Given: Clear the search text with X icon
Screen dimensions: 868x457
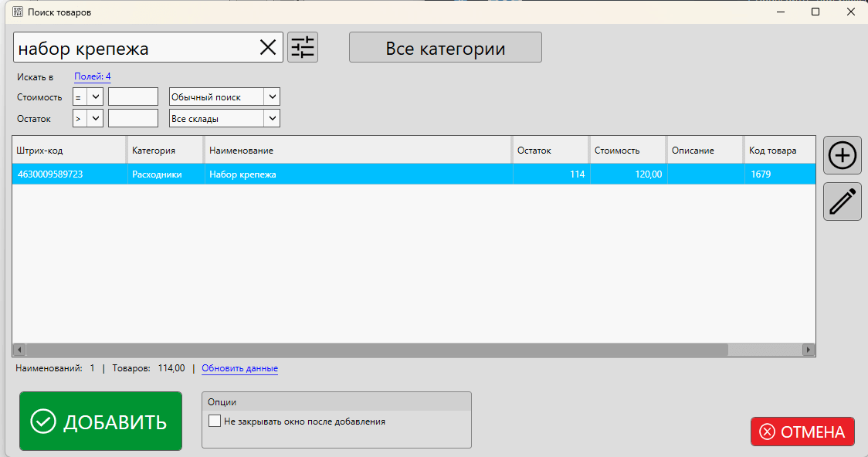Looking at the screenshot, I should (x=267, y=48).
